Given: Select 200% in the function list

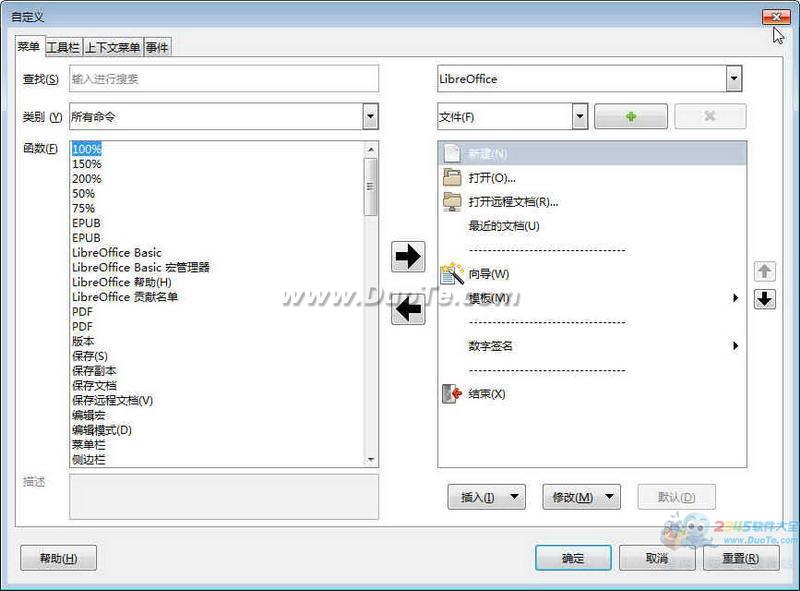Looking at the screenshot, I should (87, 179).
